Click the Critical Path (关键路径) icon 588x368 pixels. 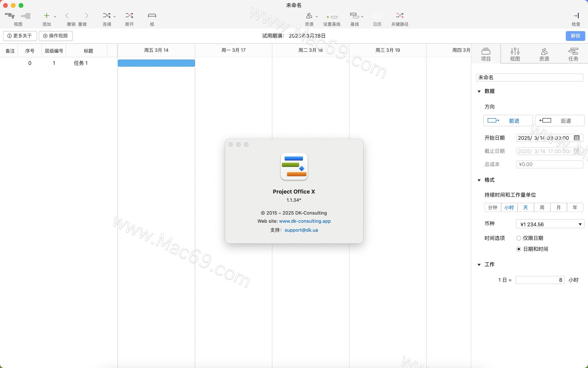400,16
